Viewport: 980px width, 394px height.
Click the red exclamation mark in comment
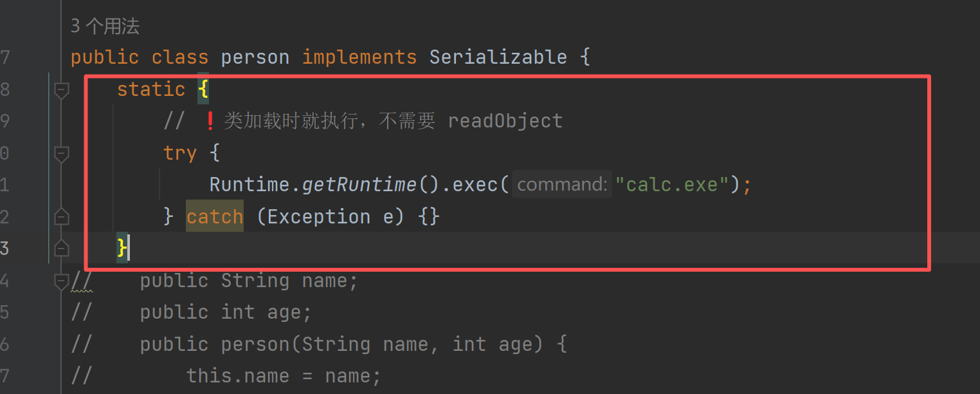coord(209,120)
